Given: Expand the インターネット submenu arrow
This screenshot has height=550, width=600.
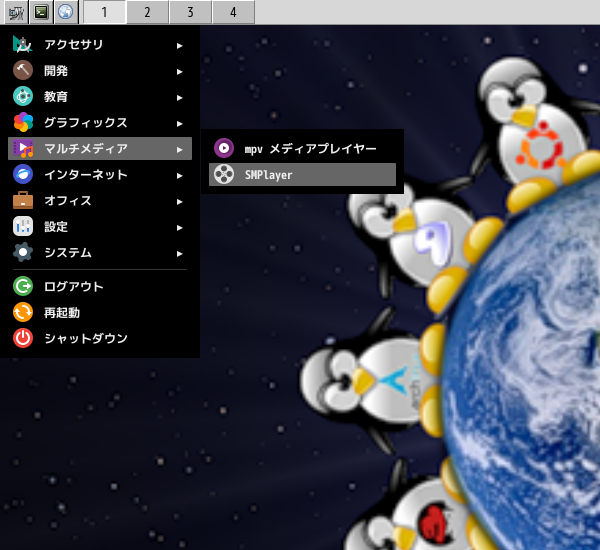Looking at the screenshot, I should 179,176.
